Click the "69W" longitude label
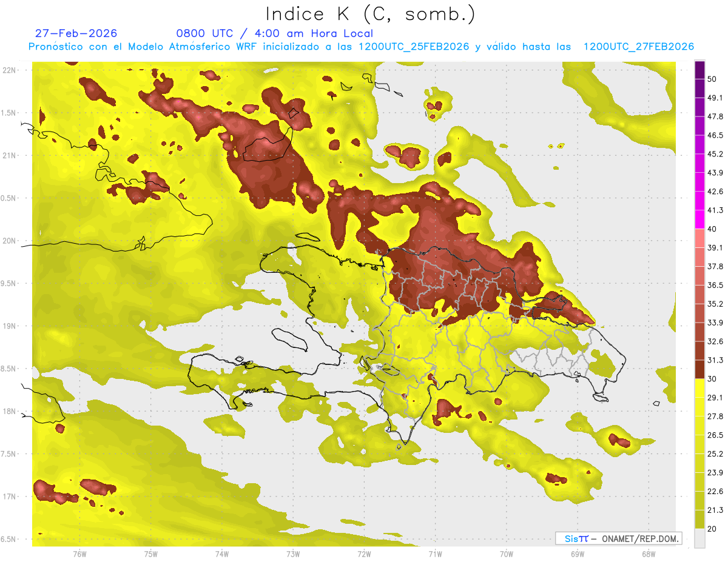This screenshot has height=562, width=728. [578, 554]
